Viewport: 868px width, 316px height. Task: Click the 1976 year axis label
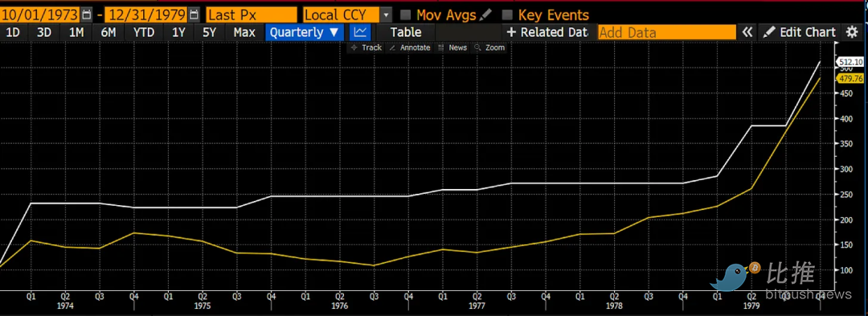339,306
